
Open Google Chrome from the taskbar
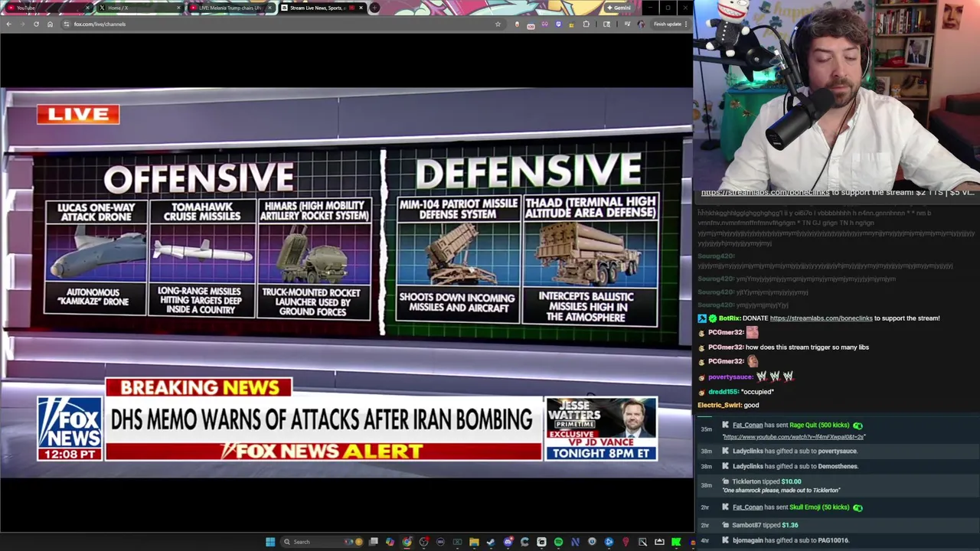coord(407,542)
